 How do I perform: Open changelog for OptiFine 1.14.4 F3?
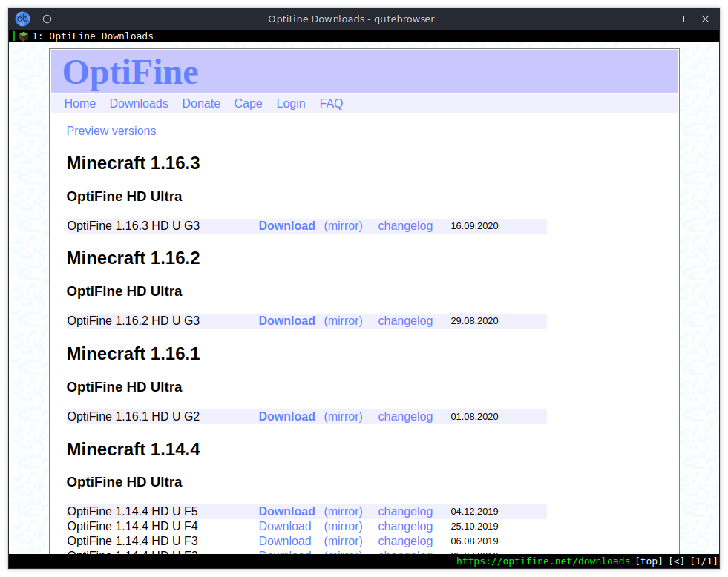coord(405,541)
